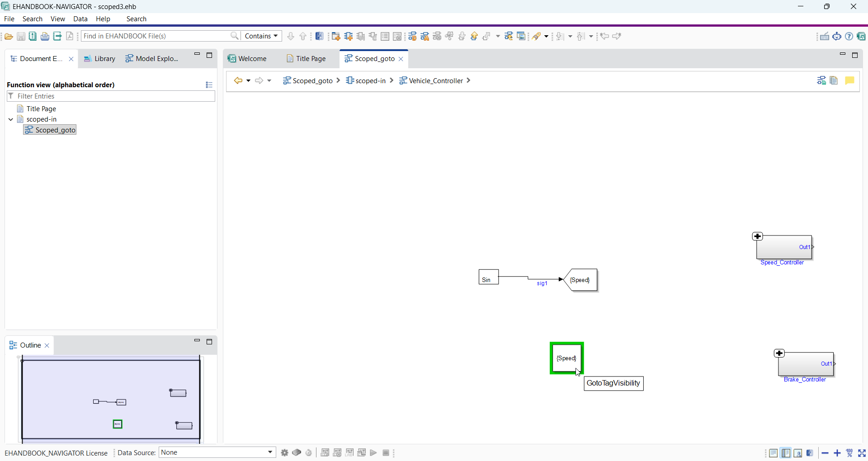Zoom out with the minus icon

click(825, 453)
